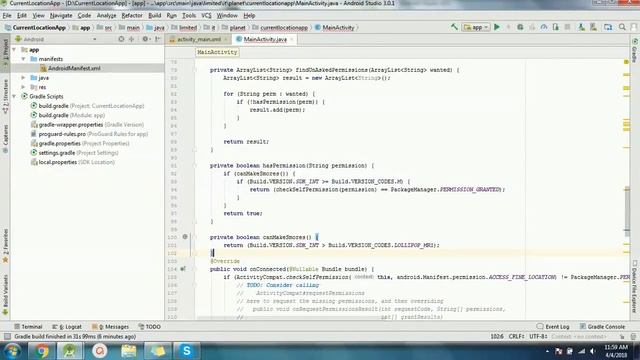
Task: Open the app run configuration dropdown
Action: coord(476,27)
